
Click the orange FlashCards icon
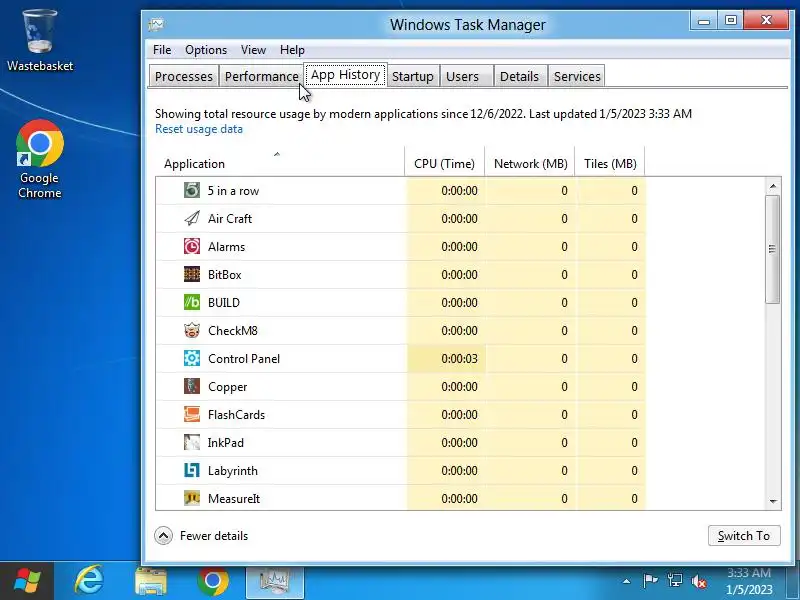click(192, 414)
